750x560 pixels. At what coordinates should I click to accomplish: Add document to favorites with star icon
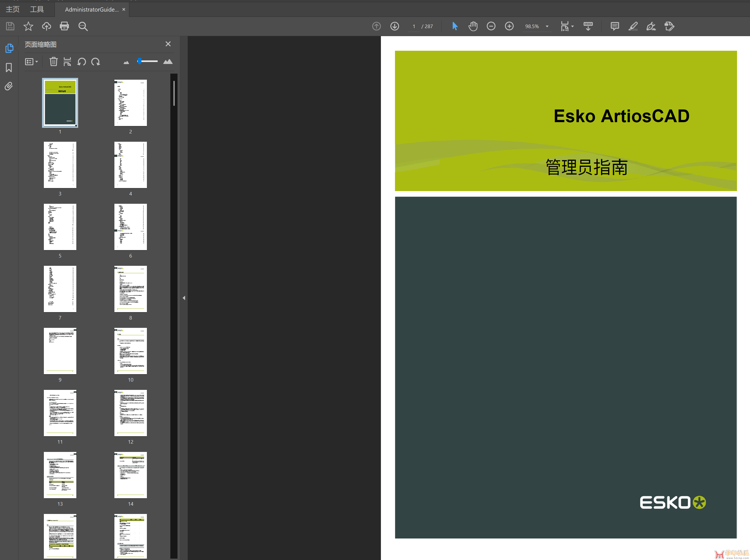point(28,26)
